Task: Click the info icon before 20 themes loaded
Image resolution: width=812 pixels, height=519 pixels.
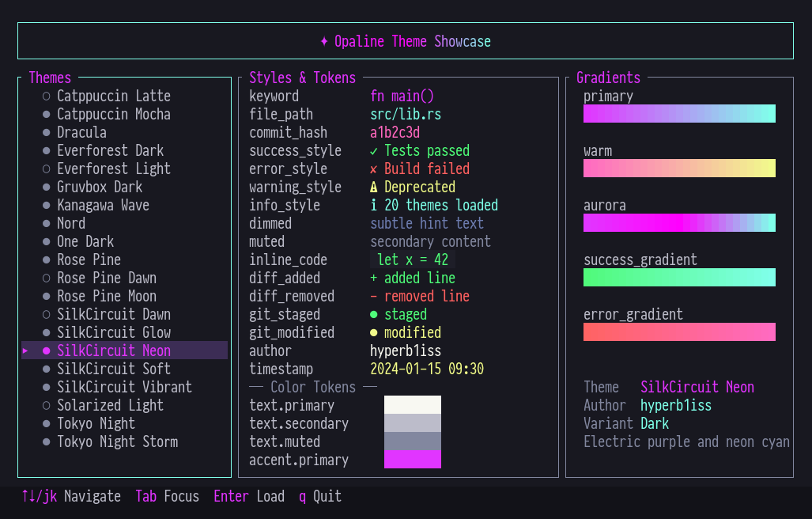Action: [373, 205]
